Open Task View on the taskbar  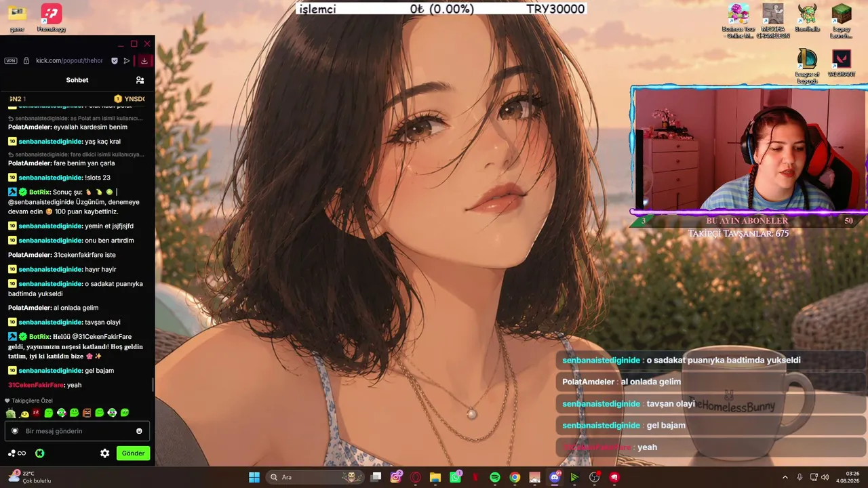coord(376,477)
